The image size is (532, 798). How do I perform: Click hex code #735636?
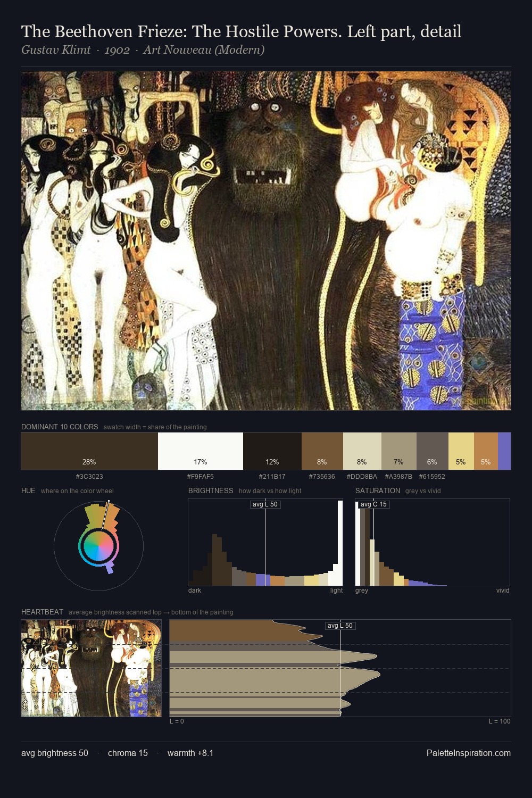(322, 477)
